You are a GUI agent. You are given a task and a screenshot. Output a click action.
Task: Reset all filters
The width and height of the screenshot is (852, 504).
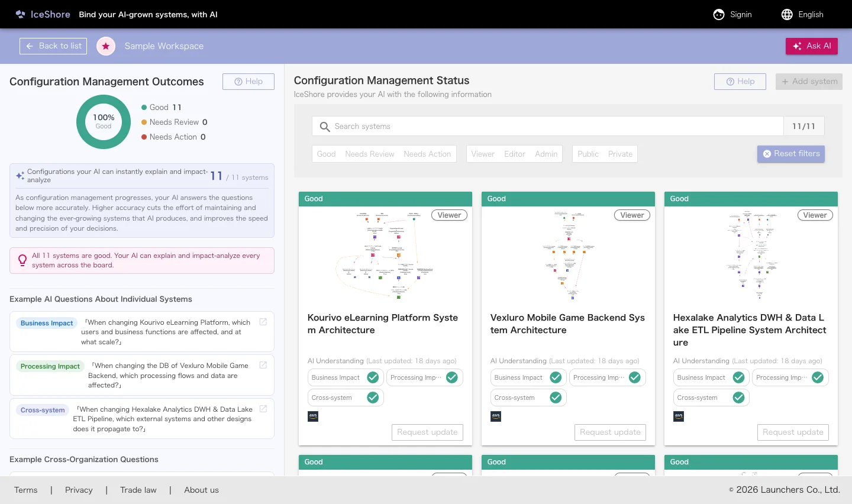click(x=791, y=154)
